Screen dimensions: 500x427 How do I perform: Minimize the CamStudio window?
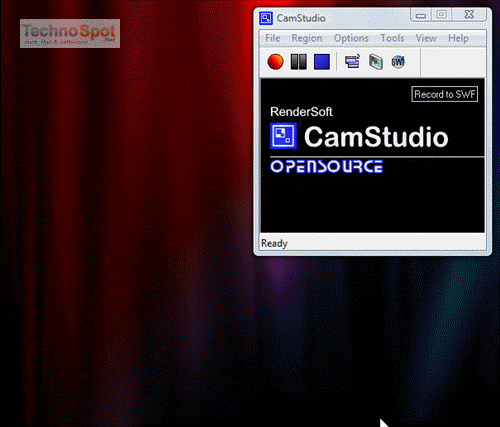421,15
